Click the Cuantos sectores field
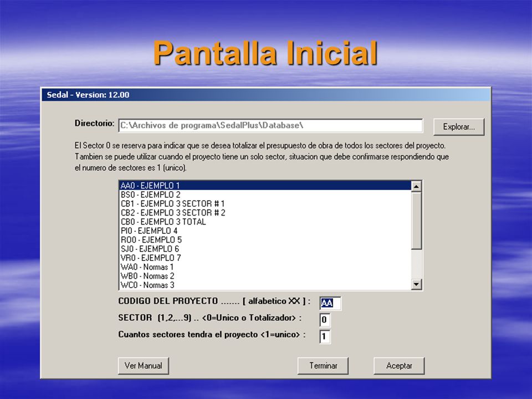 pyautogui.click(x=325, y=336)
